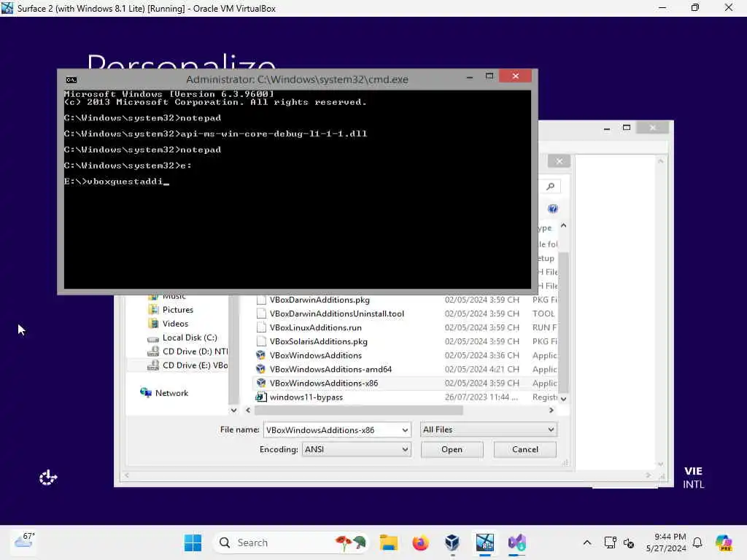
Task: Click the muted volume icon in the system tray
Action: tap(629, 542)
